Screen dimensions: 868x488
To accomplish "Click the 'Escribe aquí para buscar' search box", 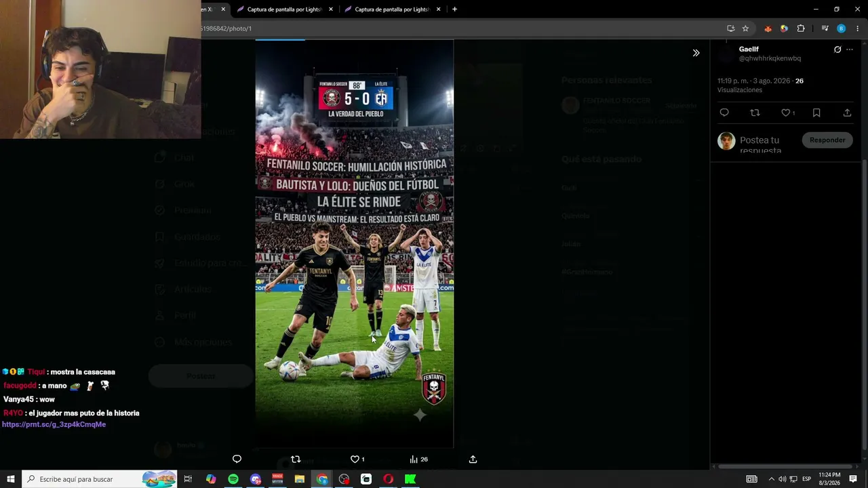I will pyautogui.click(x=100, y=479).
